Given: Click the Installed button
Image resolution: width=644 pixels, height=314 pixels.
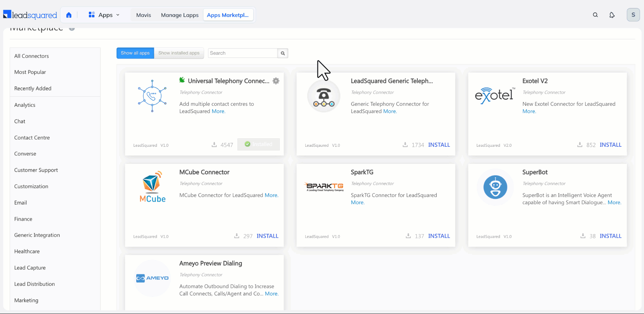Looking at the screenshot, I should click(x=259, y=144).
